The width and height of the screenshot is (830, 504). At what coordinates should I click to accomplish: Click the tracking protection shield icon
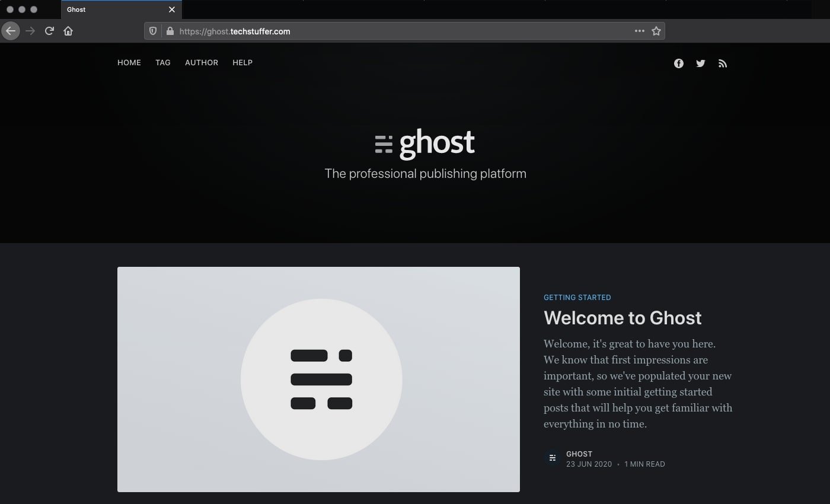(x=153, y=31)
